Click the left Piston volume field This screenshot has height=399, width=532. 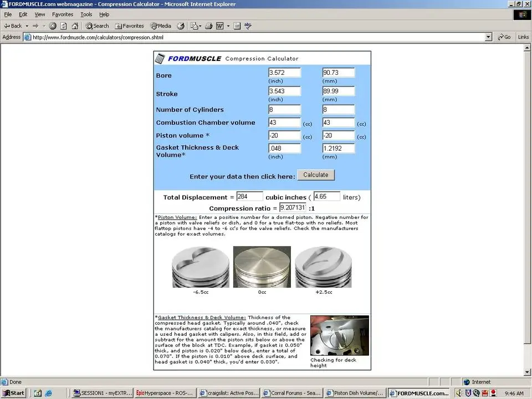click(x=284, y=135)
